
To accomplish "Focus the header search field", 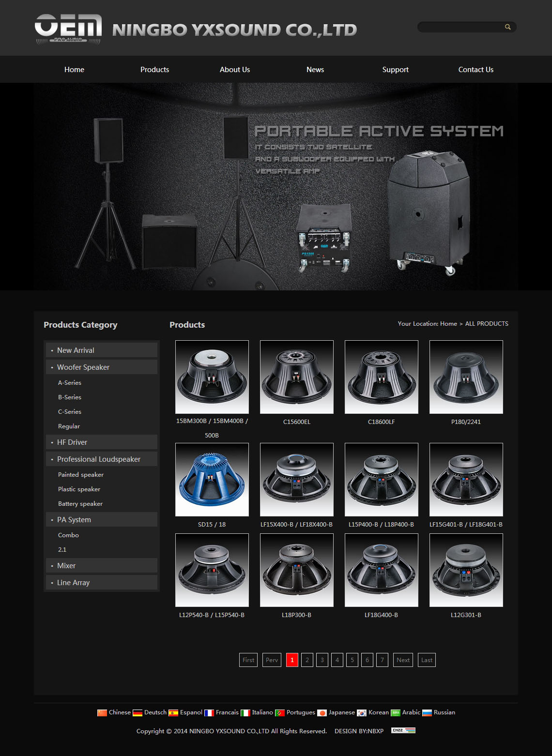I will click(x=460, y=27).
